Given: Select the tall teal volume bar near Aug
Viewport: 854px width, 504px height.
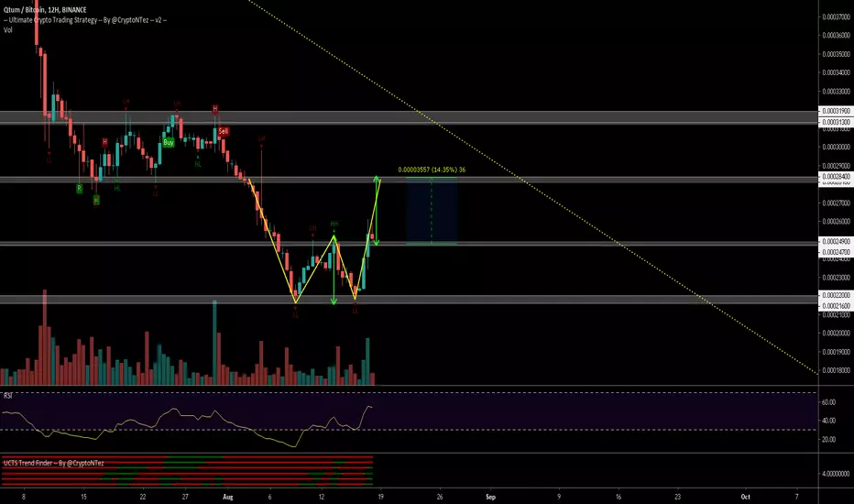Looking at the screenshot, I should tap(214, 343).
